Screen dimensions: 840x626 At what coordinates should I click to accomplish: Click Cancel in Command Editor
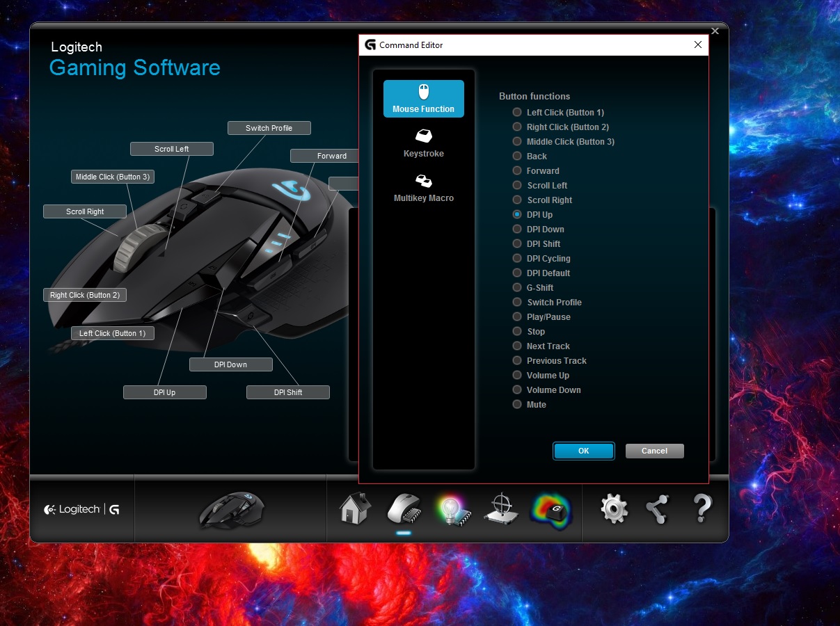tap(655, 451)
